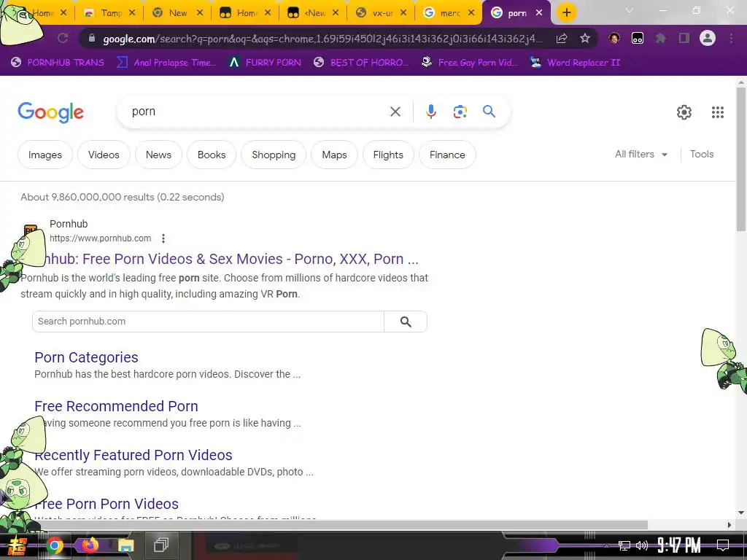Image resolution: width=747 pixels, height=560 pixels.
Task: Open the network icon in system tray
Action: [x=624, y=545]
